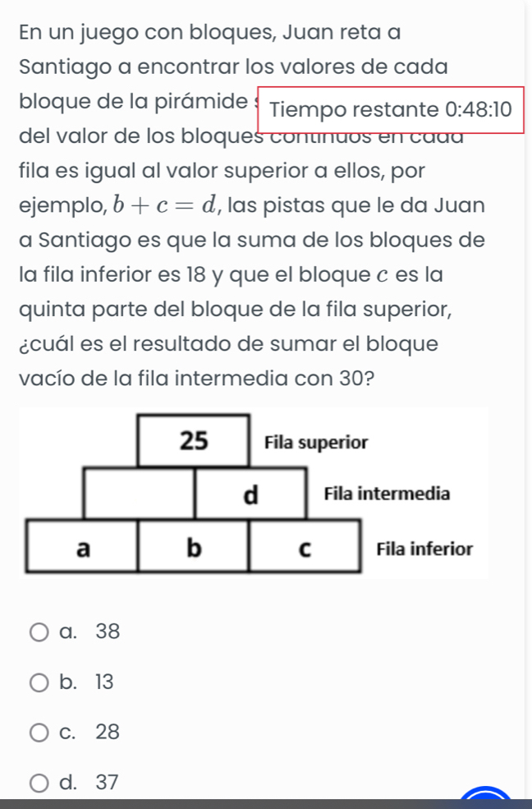Image resolution: width=532 pixels, height=809 pixels.
Task: Click the answer label 38
Action: 108,632
